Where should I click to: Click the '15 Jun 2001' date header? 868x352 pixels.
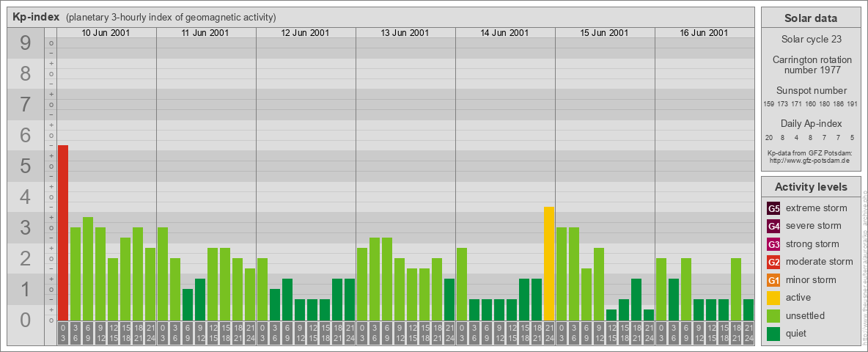click(x=604, y=33)
